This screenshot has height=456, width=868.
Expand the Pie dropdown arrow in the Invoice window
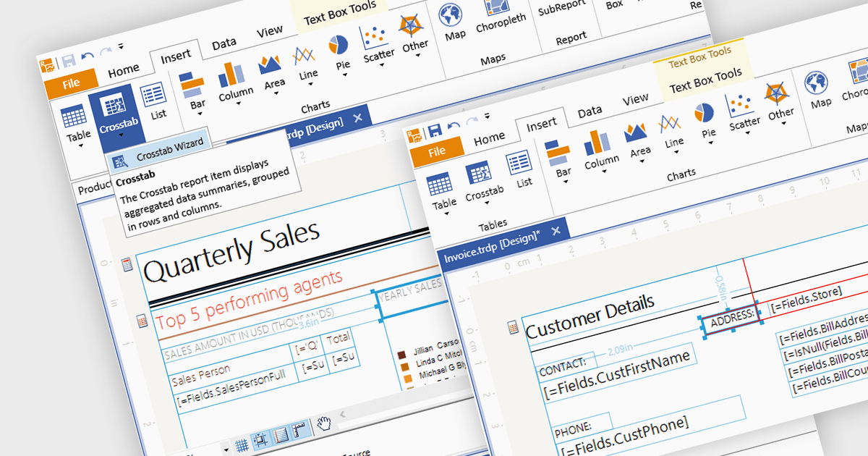(x=710, y=143)
